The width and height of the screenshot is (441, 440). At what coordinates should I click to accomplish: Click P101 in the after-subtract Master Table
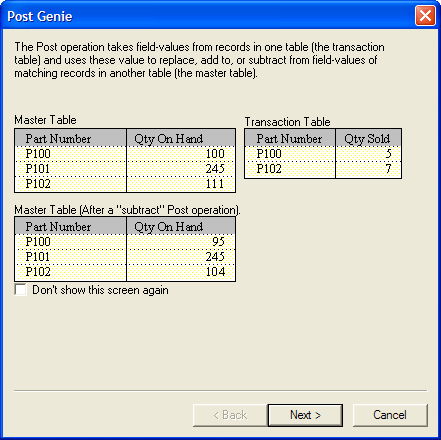click(x=38, y=257)
